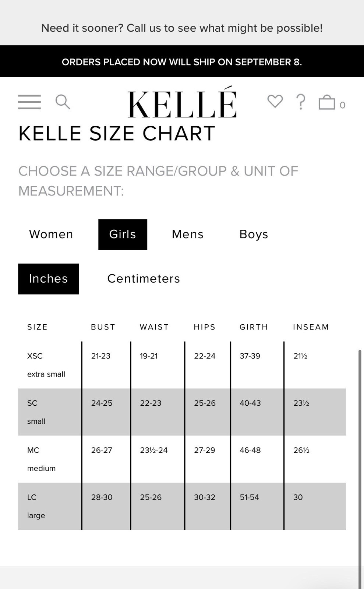
Task: Click the September 8 shipping notice banner
Action: [182, 61]
